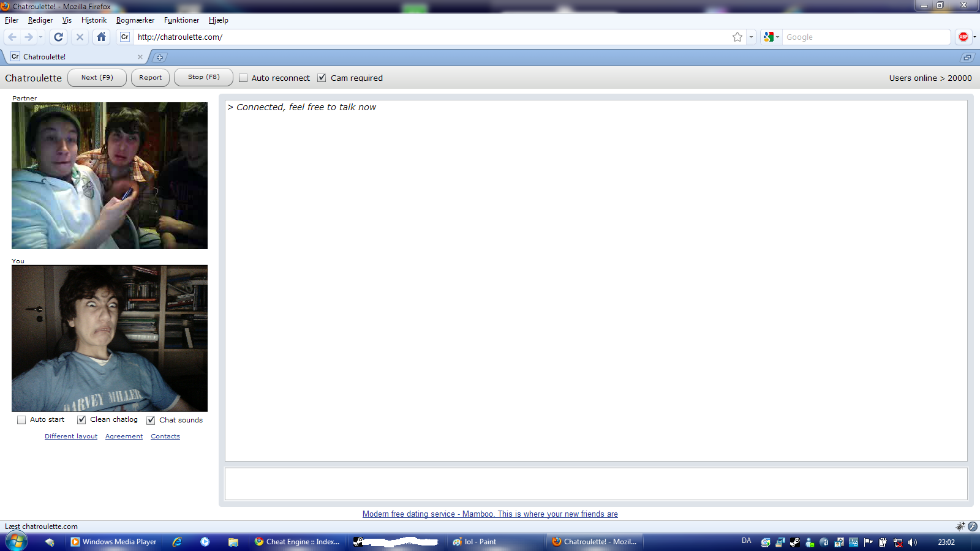980x551 pixels.
Task: Bookmark this page with the star icon
Action: click(737, 37)
